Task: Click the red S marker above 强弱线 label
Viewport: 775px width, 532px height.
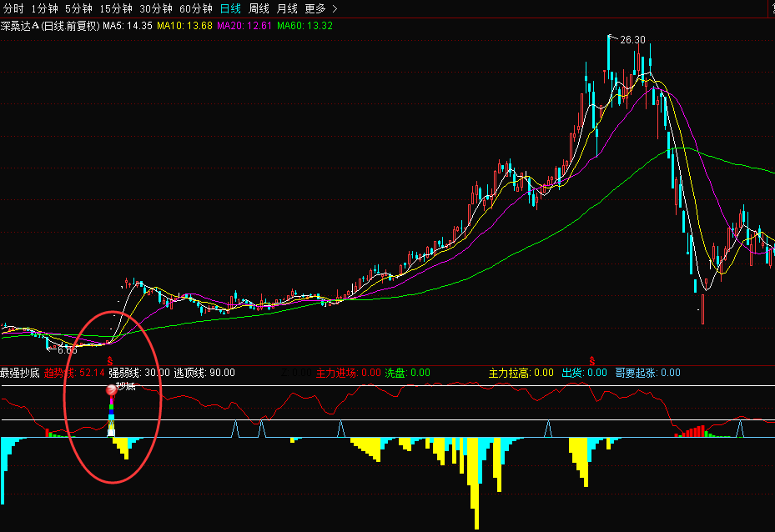Action: click(110, 361)
